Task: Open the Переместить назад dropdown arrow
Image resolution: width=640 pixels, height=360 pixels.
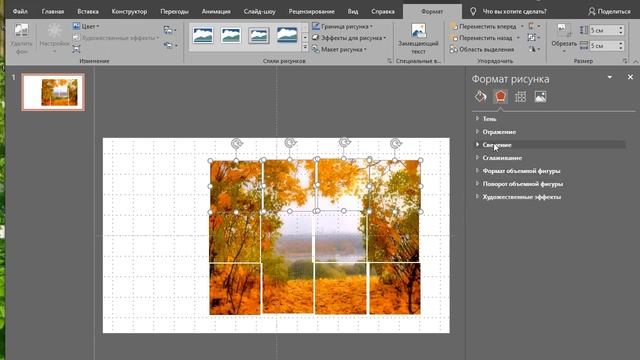Action: pyautogui.click(x=518, y=38)
